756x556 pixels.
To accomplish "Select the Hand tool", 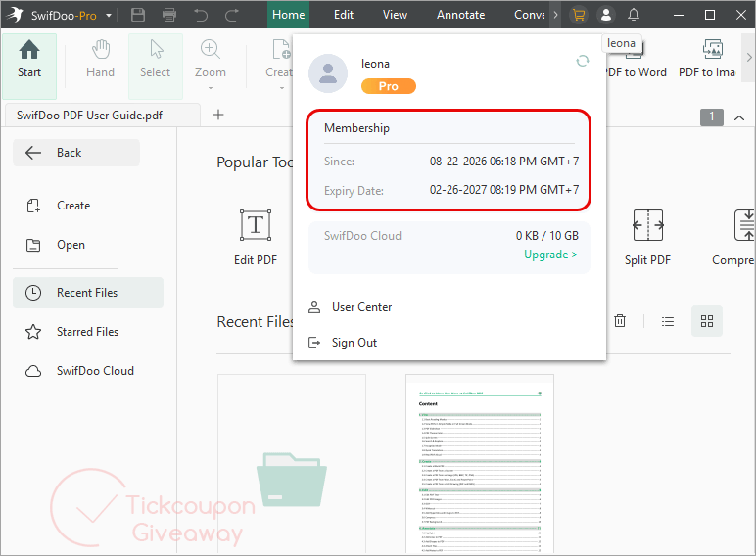I will pos(100,60).
